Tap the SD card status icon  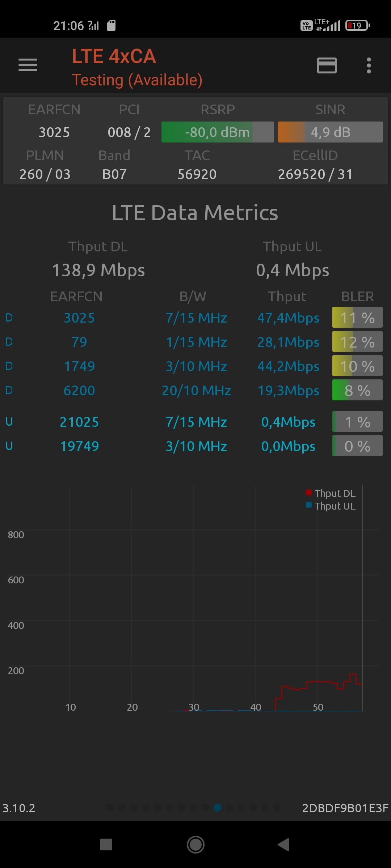[111, 25]
